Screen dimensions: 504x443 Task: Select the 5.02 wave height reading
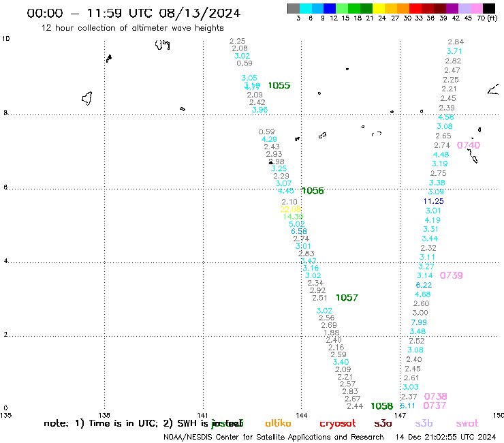(296, 224)
